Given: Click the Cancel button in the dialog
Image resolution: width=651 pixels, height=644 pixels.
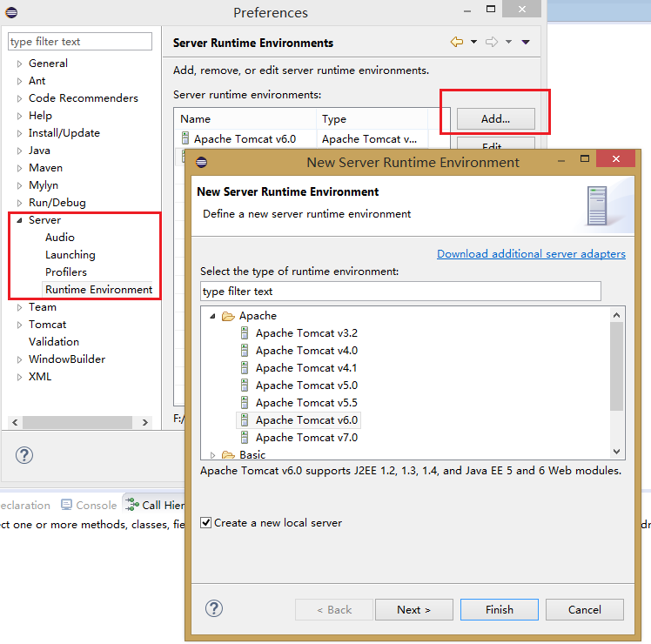Looking at the screenshot, I should pyautogui.click(x=585, y=609).
